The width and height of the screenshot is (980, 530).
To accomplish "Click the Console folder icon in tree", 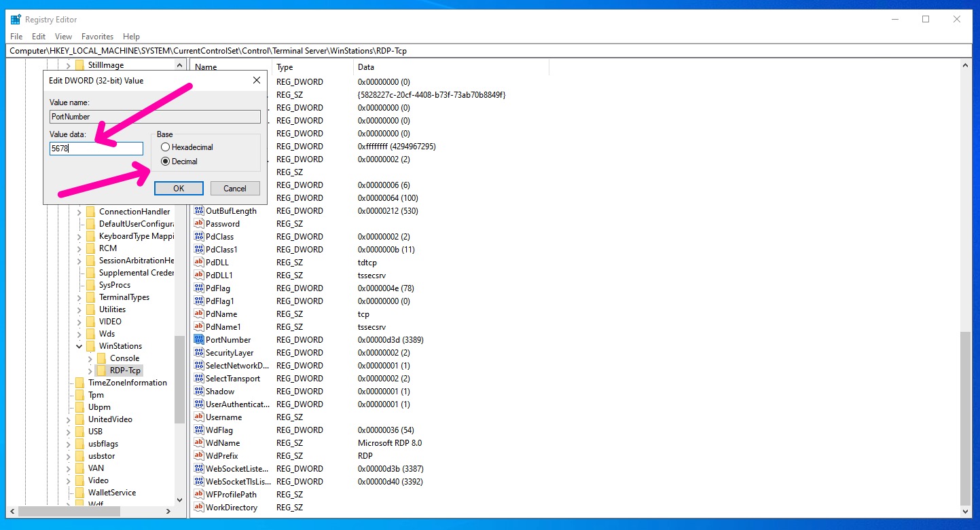I will (101, 358).
